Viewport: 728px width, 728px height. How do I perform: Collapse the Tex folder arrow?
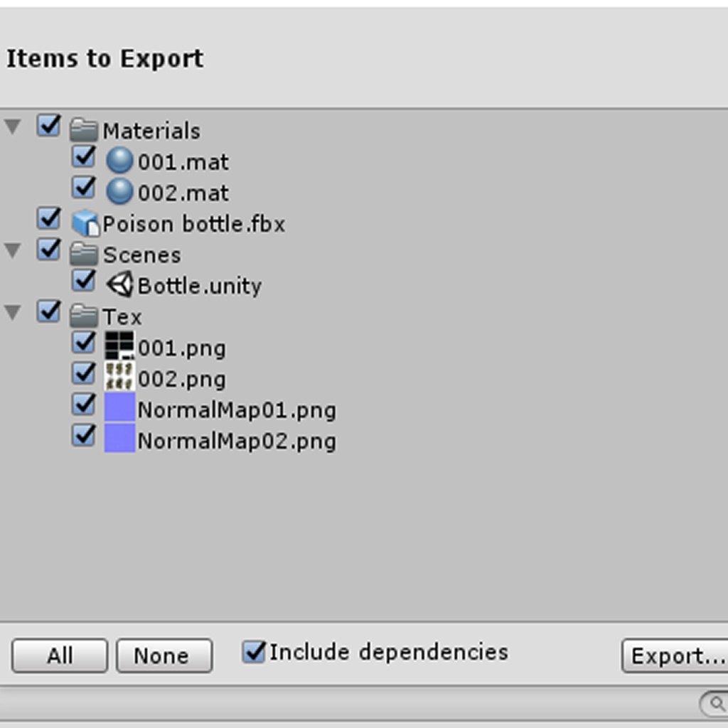(x=13, y=313)
